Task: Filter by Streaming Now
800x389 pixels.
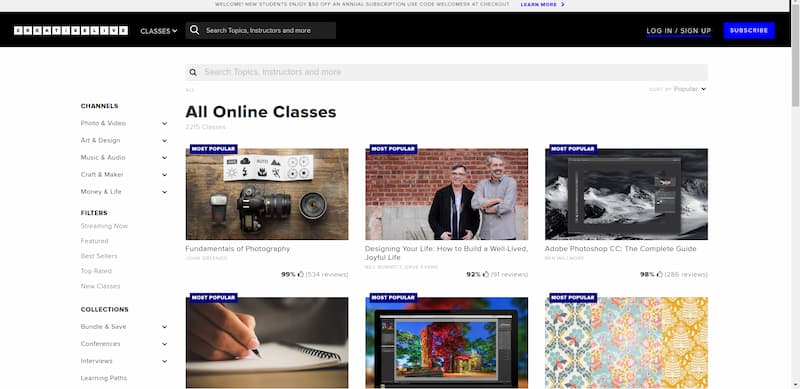Action: pos(104,226)
